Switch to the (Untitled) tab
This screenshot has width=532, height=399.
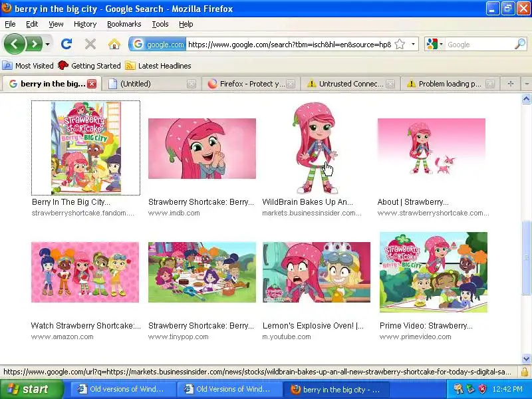point(146,84)
